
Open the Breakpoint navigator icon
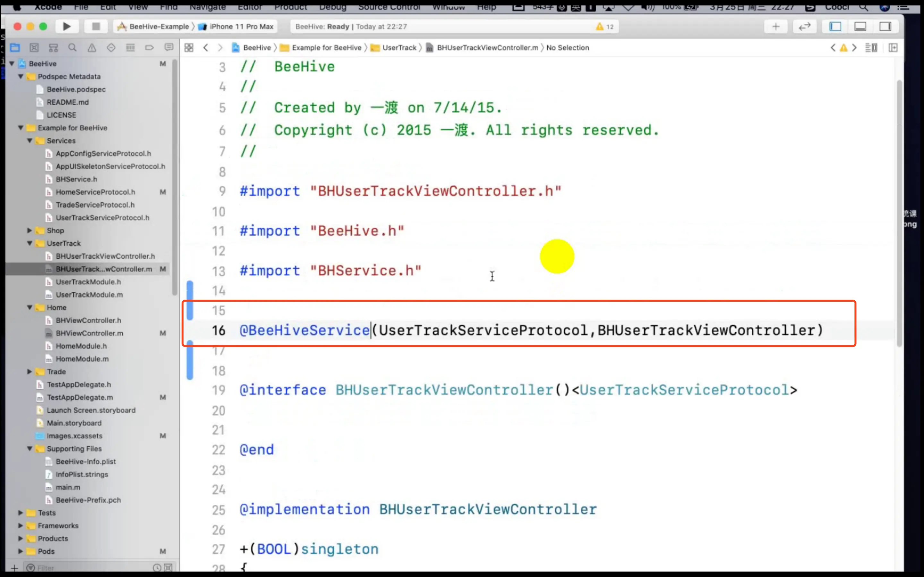(x=149, y=48)
